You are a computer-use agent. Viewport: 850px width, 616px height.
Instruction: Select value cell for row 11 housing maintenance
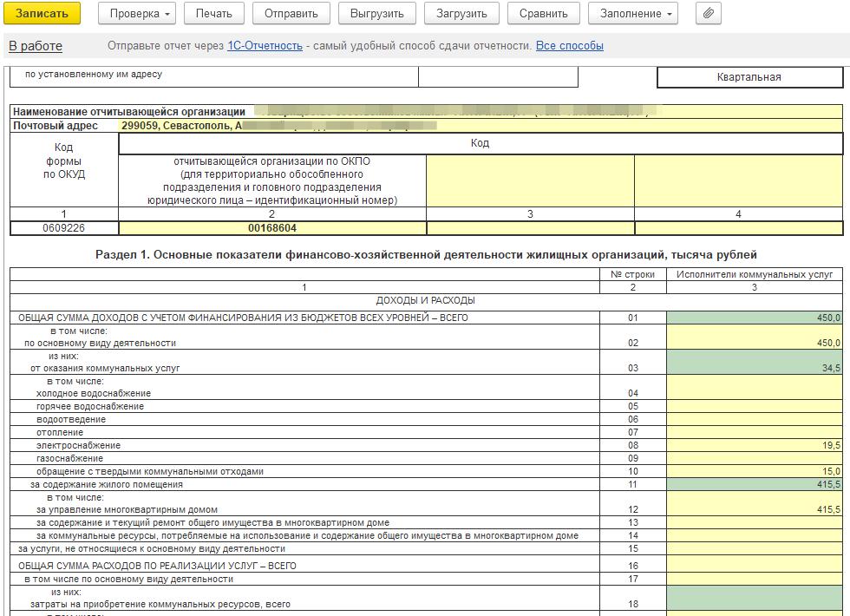pyautogui.click(x=754, y=484)
